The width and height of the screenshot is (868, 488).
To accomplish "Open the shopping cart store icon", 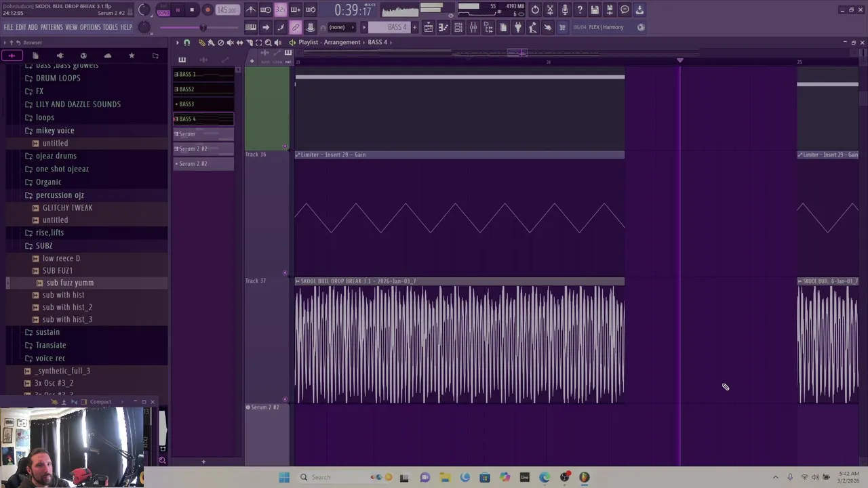I will coord(563,27).
